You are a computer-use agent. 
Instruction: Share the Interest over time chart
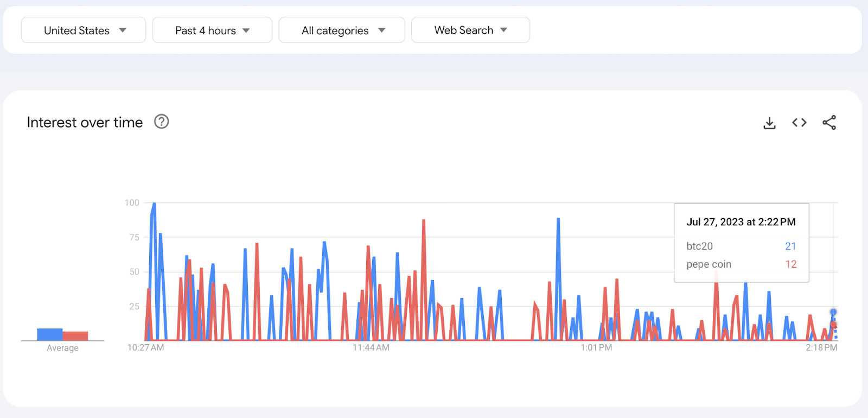pyautogui.click(x=829, y=123)
